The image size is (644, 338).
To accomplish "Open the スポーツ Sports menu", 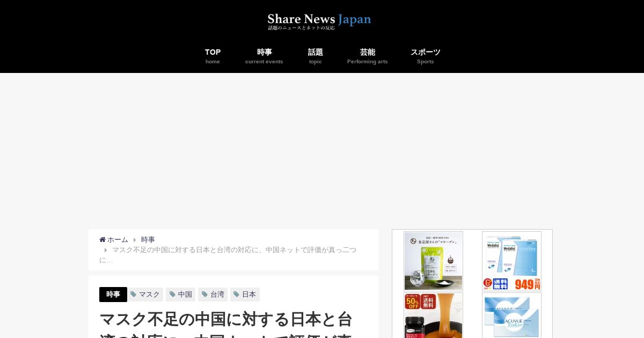I will [x=426, y=56].
